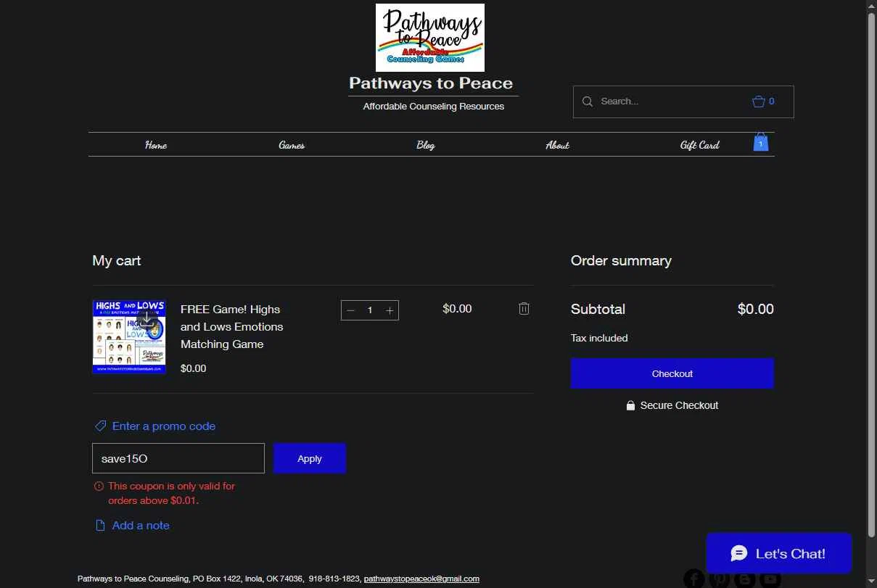Viewport: 877px width, 588px height.
Task: Click the Tax included text
Action: [599, 338]
